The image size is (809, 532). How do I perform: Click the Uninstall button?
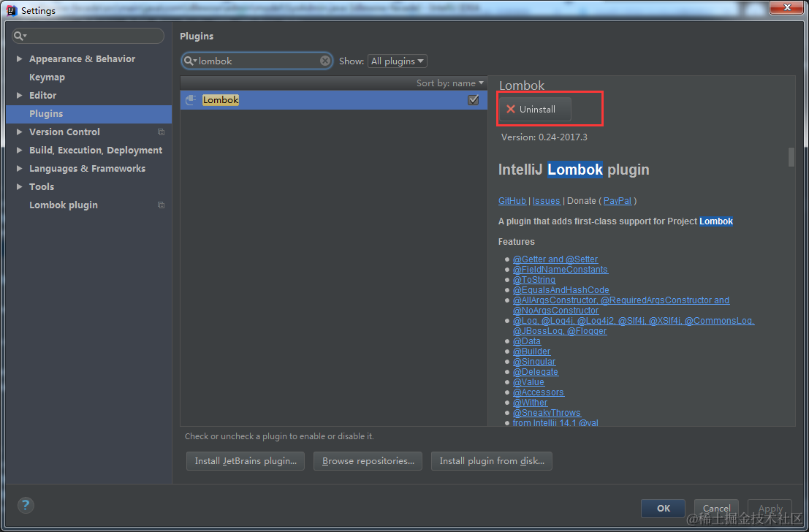[x=535, y=110]
